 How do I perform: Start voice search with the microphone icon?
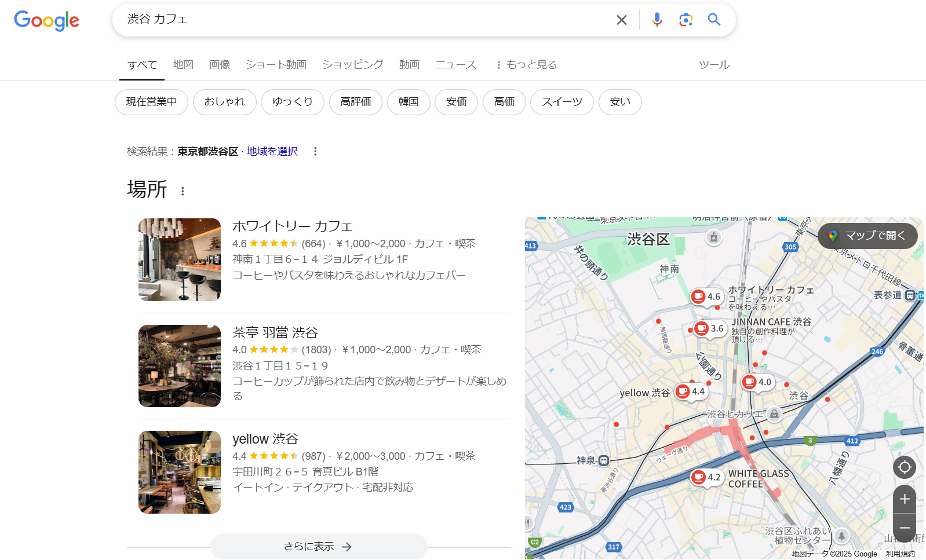pos(657,20)
